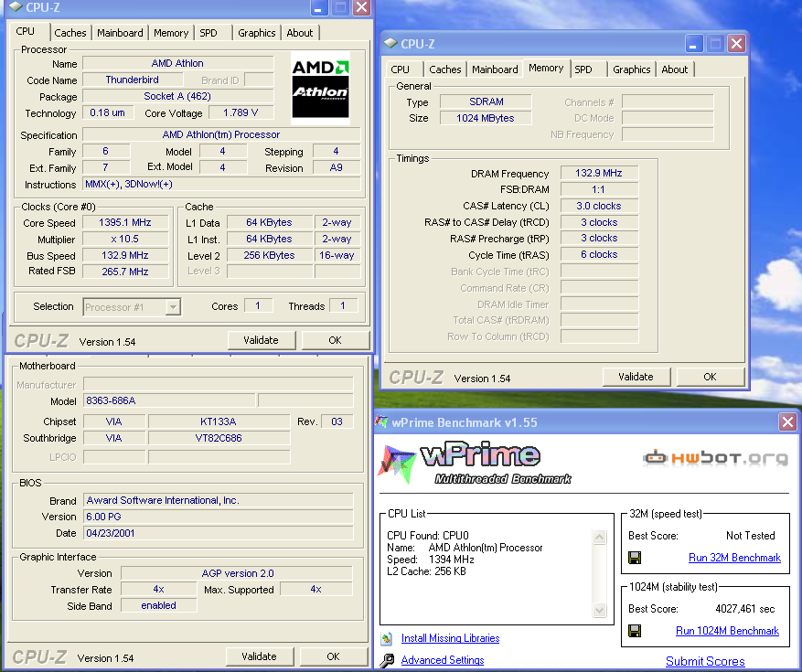Run the 32M Benchmark
This screenshot has height=672, width=802.
734,558
